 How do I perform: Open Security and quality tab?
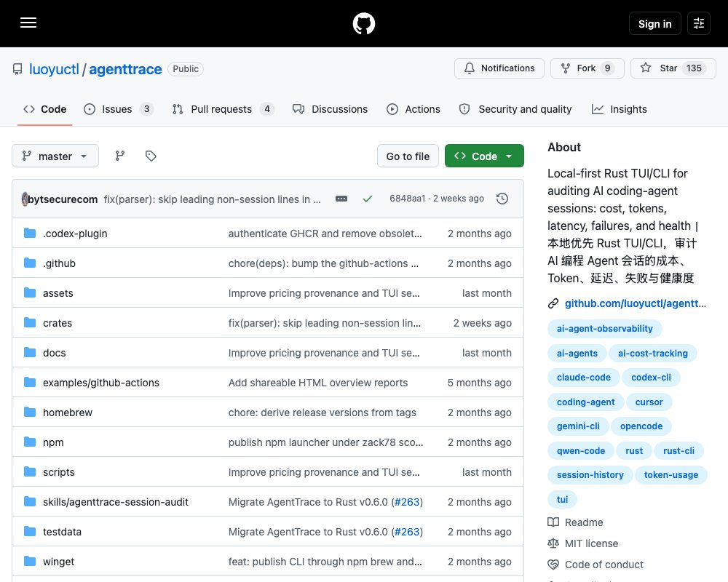tap(515, 109)
